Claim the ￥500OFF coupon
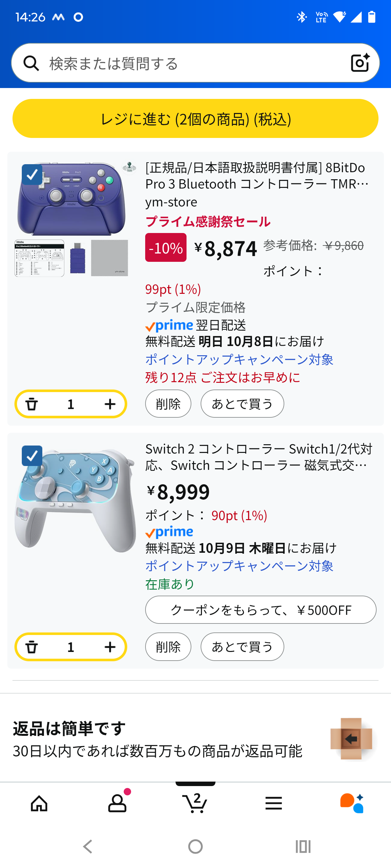Screen dimensions: 391x868 [261, 610]
